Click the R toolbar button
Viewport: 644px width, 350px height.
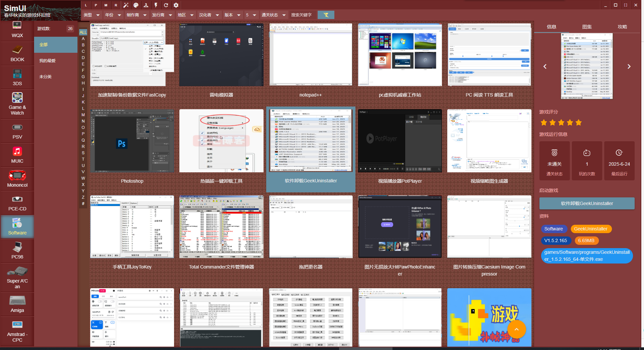116,5
